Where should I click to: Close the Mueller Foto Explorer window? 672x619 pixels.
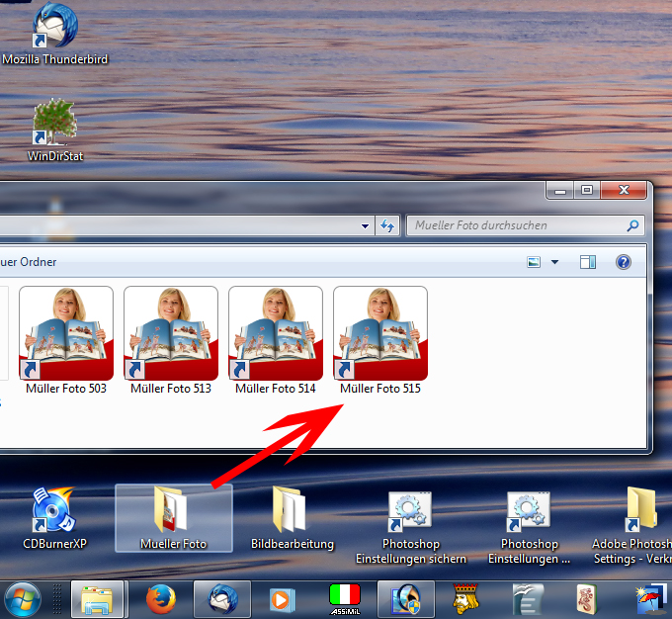[x=624, y=190]
